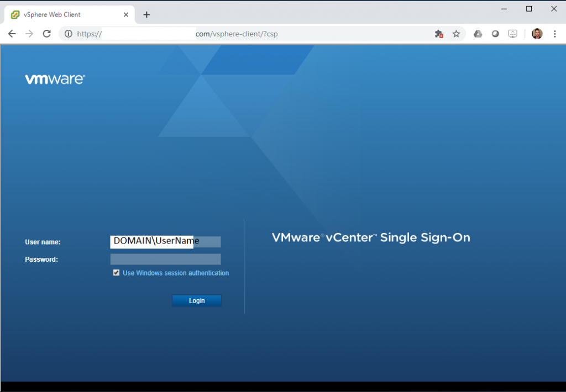
Task: Bookmark this page with the star icon
Action: tap(456, 34)
